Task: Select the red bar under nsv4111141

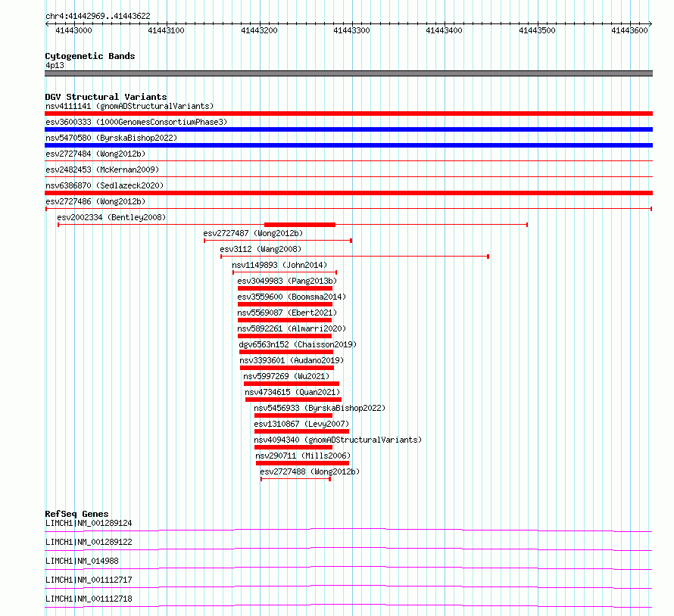Action: (348, 114)
